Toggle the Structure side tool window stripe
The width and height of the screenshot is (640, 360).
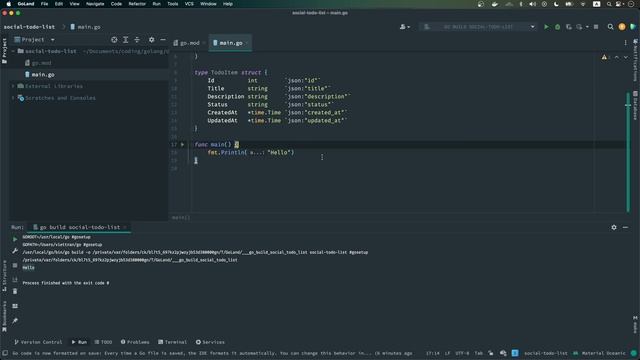(4, 276)
